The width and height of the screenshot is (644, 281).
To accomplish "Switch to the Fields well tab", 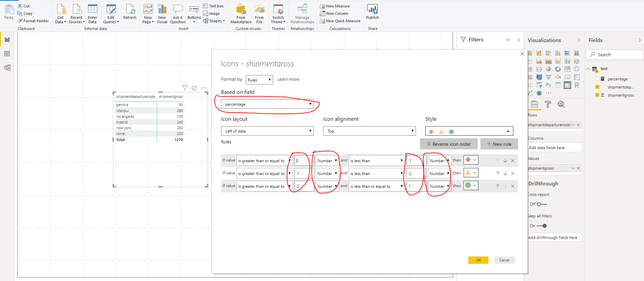I will pyautogui.click(x=534, y=104).
